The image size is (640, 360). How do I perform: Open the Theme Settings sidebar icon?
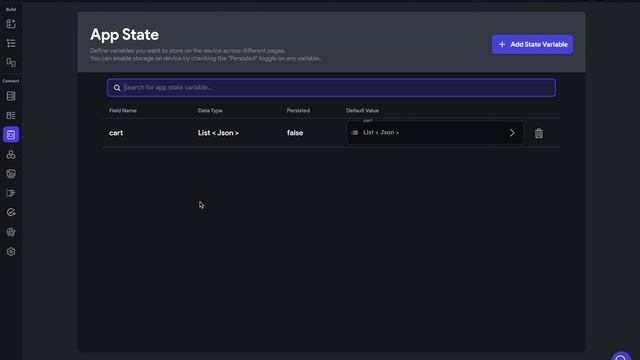point(11,232)
